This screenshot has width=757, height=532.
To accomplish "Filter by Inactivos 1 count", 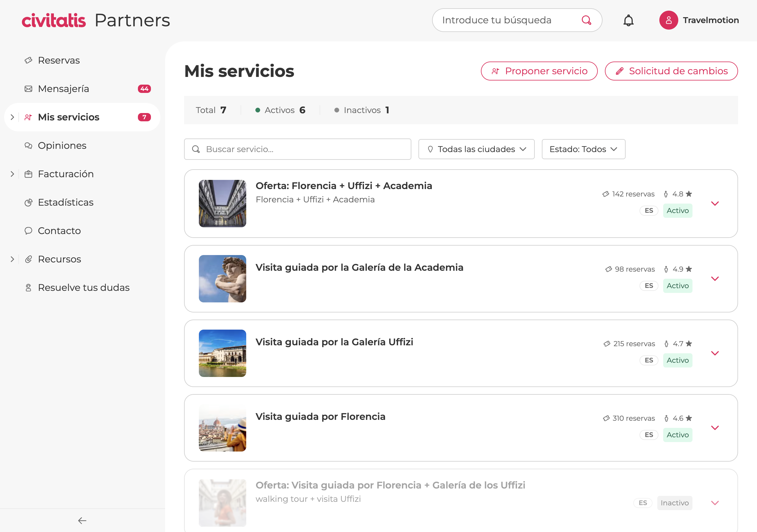I will click(362, 110).
